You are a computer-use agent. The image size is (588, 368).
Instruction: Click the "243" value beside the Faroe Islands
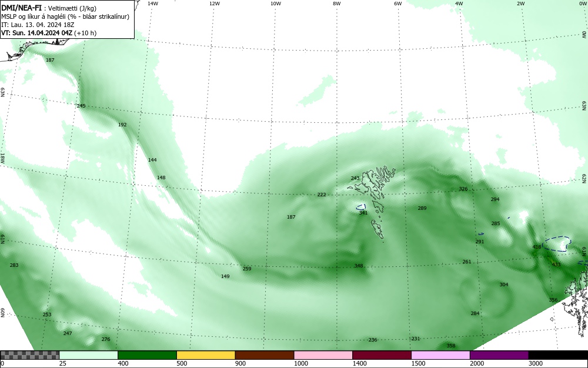pyautogui.click(x=355, y=178)
